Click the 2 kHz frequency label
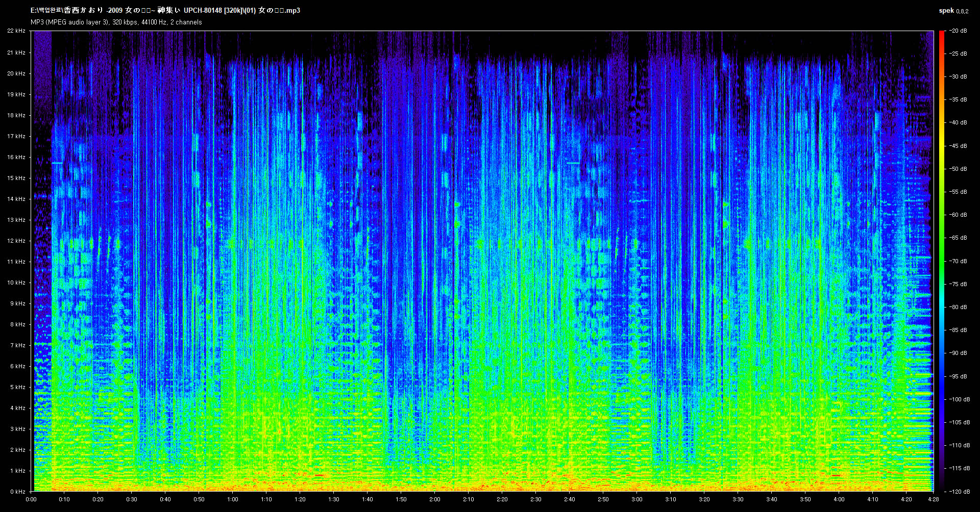 [x=18, y=450]
